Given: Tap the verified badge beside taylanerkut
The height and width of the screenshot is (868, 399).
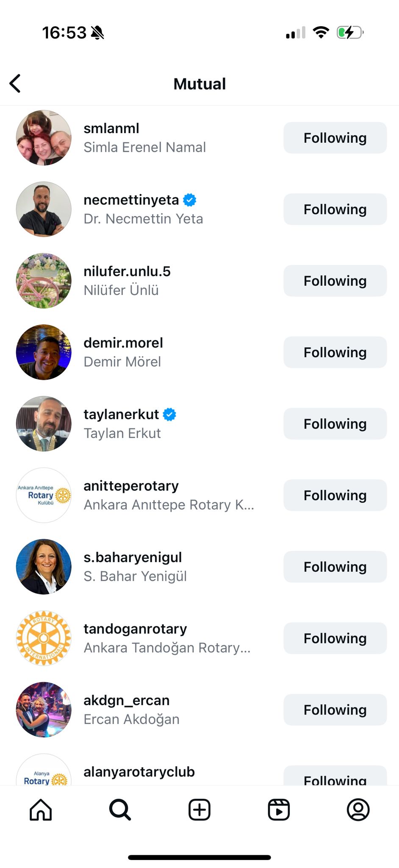Looking at the screenshot, I should (x=169, y=415).
